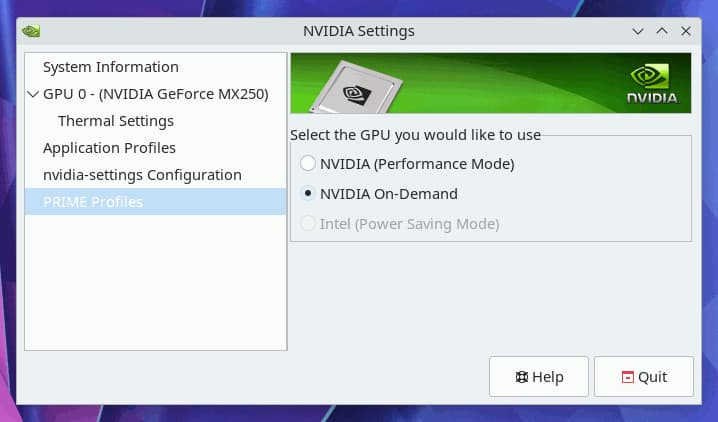Click the GPU chip image in banner

click(356, 87)
